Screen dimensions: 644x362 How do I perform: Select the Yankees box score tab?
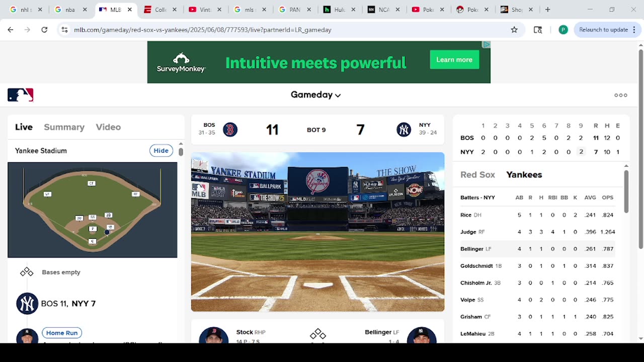coord(524,174)
